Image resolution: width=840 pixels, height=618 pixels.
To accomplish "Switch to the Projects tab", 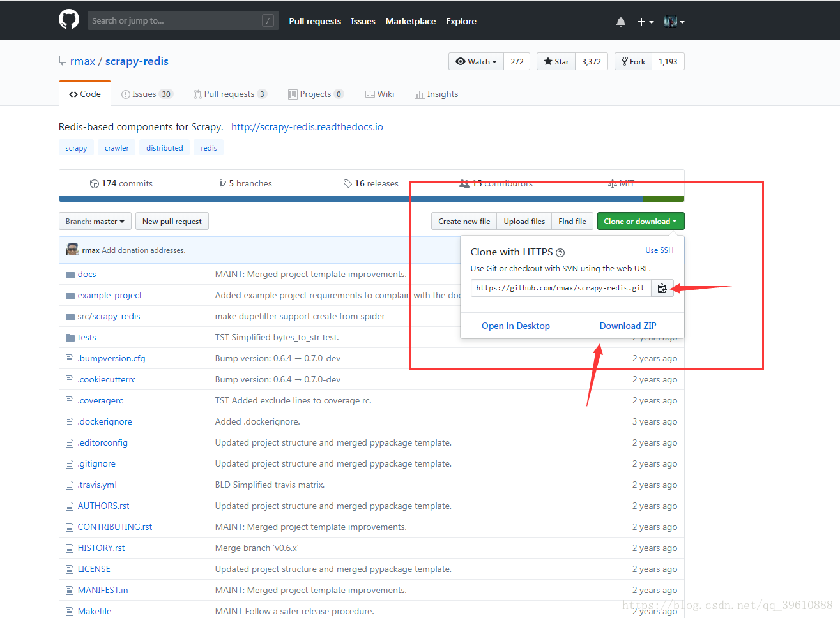I will 316,94.
